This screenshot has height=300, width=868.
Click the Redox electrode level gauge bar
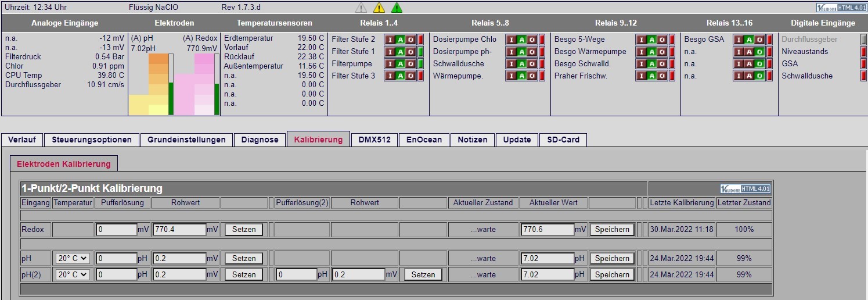(x=217, y=84)
